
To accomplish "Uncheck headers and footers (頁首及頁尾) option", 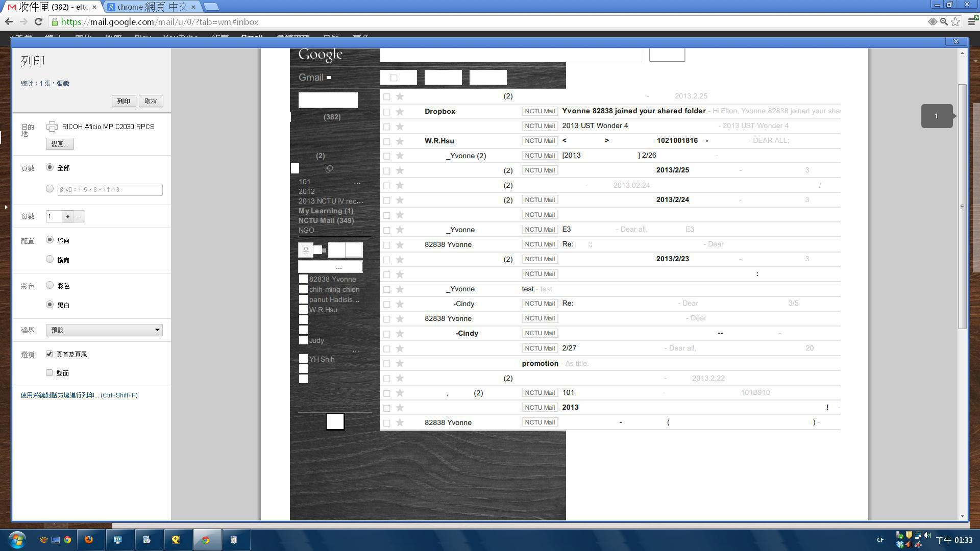I will [50, 354].
